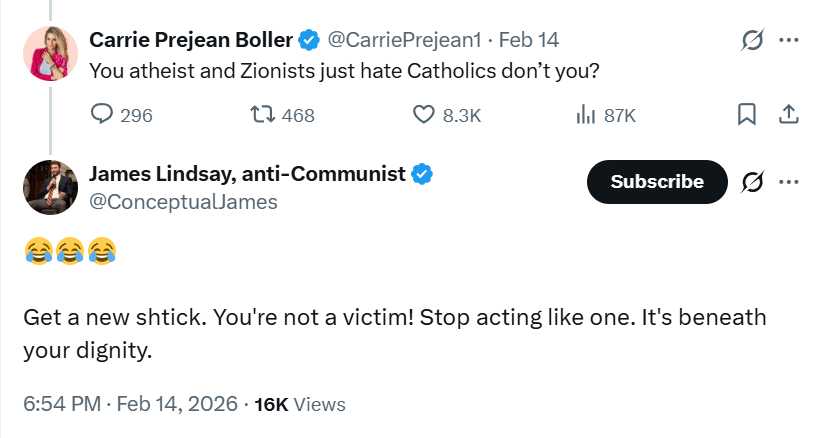Open Grok icon beside Subscribe button
The width and height of the screenshot is (823, 438).
coord(752,182)
